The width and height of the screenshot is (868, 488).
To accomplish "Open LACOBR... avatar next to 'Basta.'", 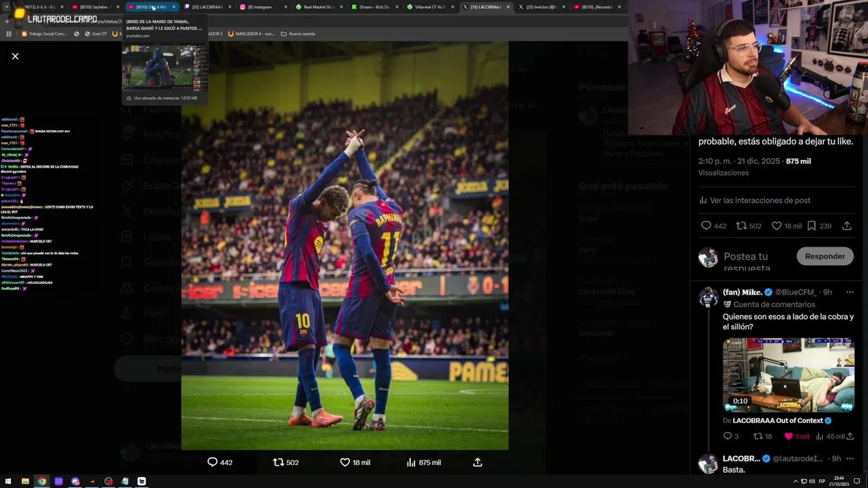I will pyautogui.click(x=708, y=464).
